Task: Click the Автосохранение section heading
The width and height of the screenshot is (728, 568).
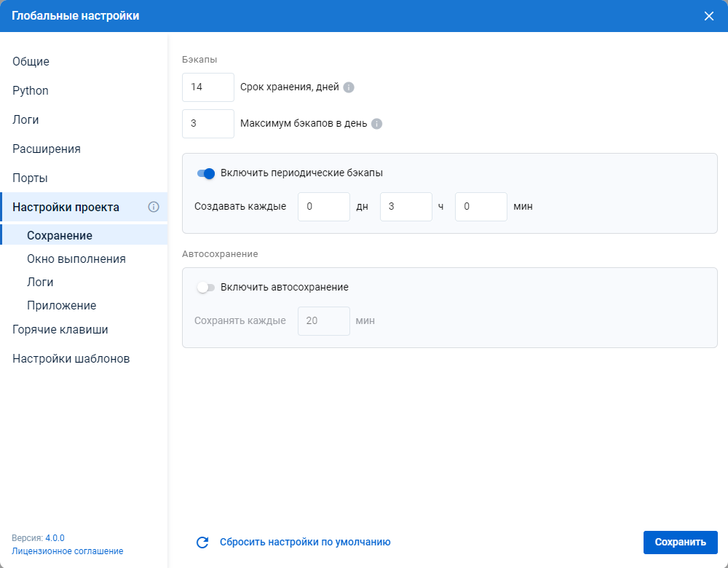Action: click(220, 254)
